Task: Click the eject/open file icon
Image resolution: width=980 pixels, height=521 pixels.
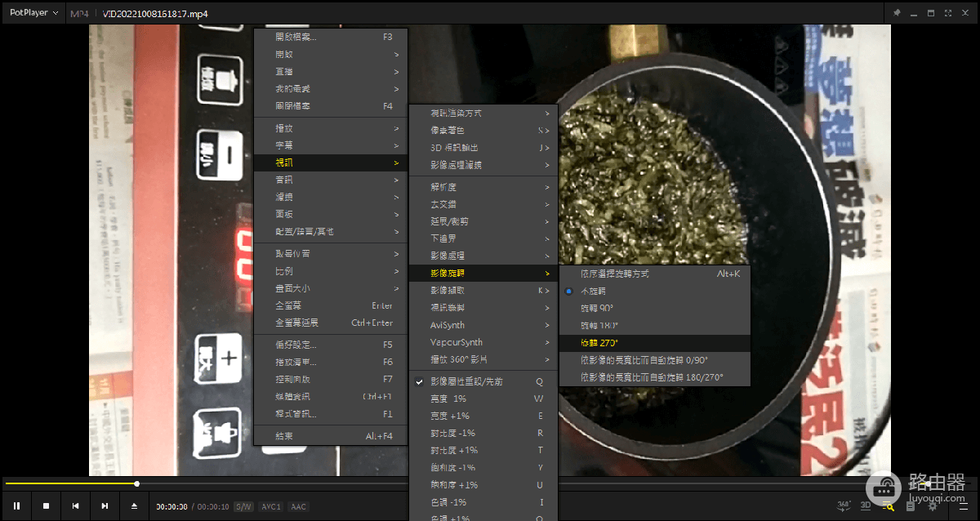Action: [x=134, y=506]
